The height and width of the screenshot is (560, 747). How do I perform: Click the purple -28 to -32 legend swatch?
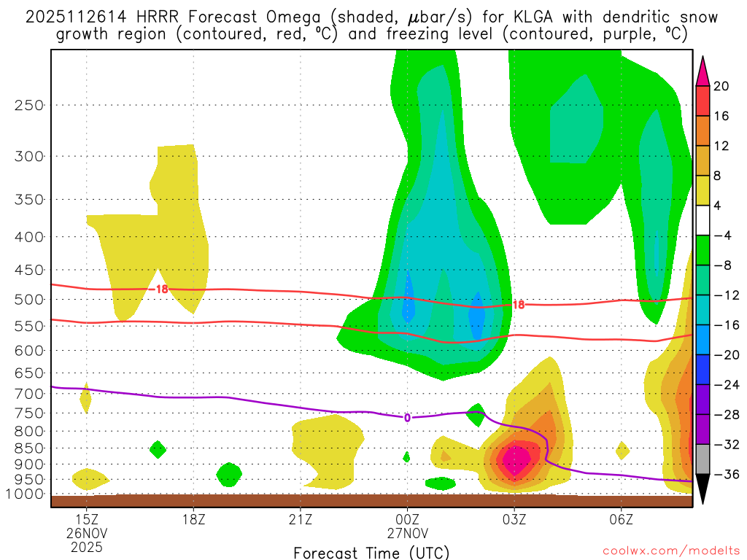coord(703,429)
